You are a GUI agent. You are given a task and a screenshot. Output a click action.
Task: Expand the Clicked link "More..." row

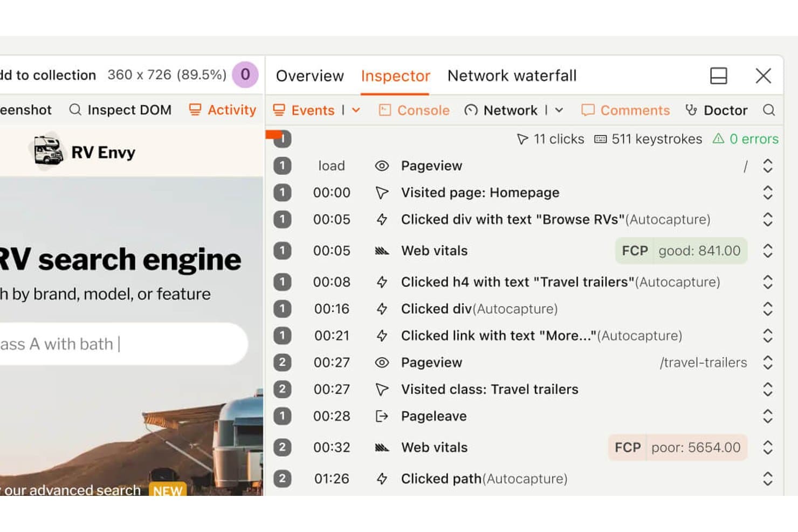pos(768,336)
